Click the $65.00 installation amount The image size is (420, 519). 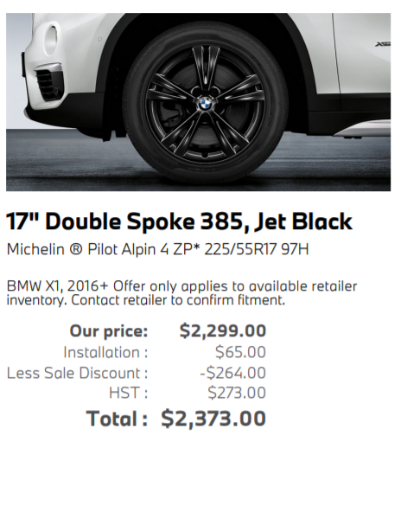coord(240,352)
